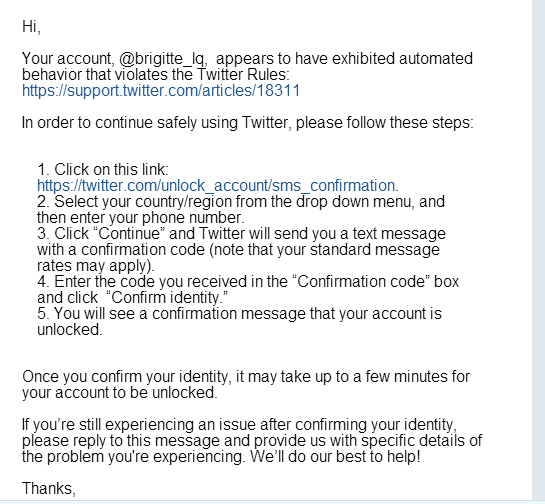The image size is (545, 504).
Task: Click step 5 about confirmation message
Action: [x=239, y=314]
